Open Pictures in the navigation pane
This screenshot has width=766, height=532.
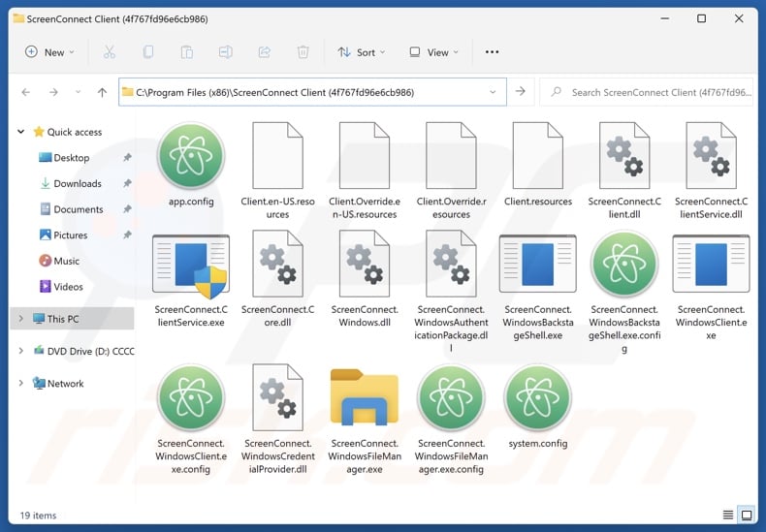63,235
